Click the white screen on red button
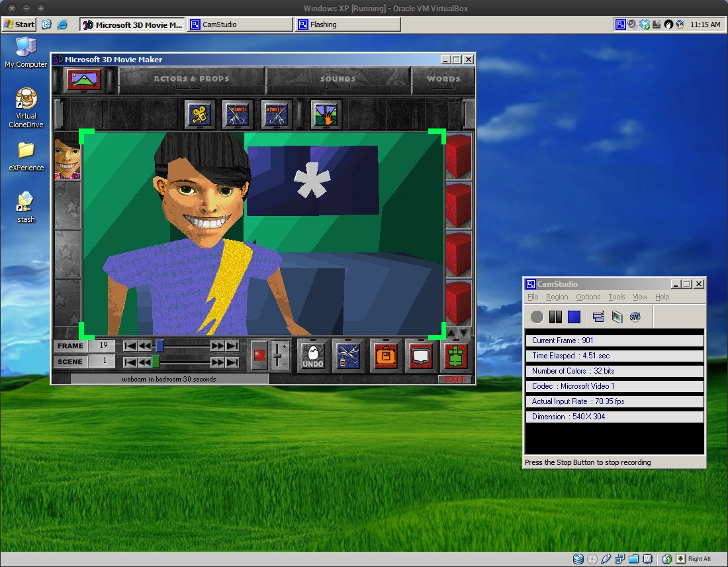The image size is (728, 567). 421,356
